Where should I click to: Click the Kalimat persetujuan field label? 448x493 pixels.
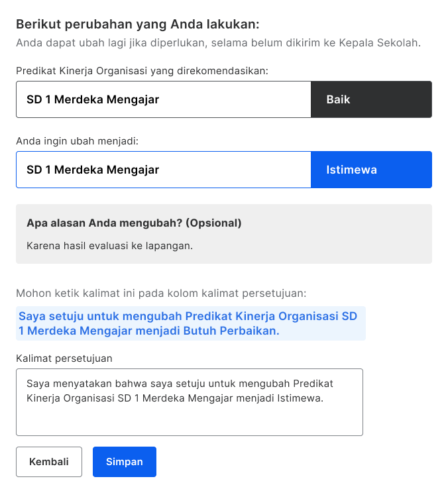click(x=64, y=358)
